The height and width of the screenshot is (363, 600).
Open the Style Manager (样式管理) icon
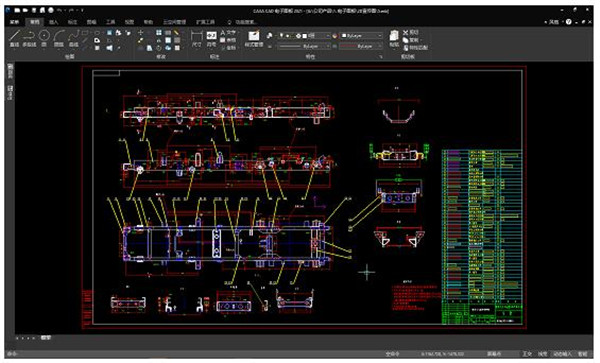point(254,39)
